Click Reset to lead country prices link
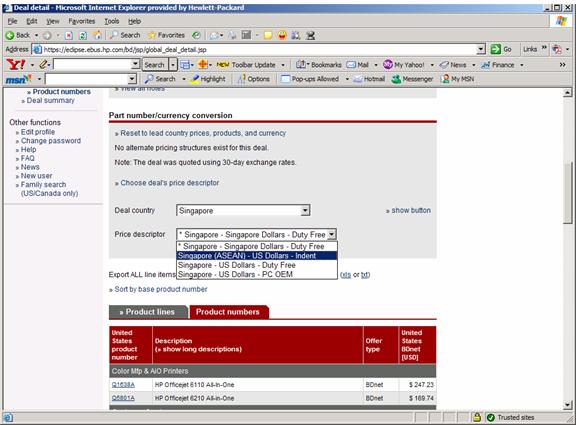 point(203,133)
